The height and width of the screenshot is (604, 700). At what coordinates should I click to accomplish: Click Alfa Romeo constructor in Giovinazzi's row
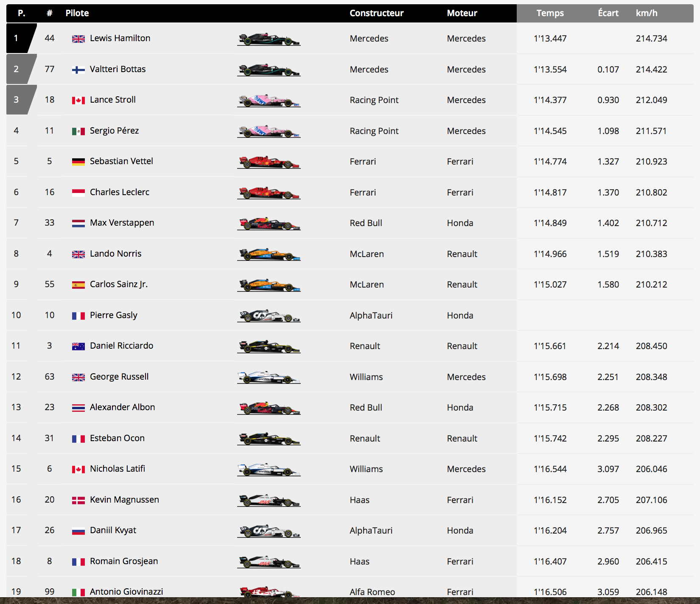[x=372, y=592]
